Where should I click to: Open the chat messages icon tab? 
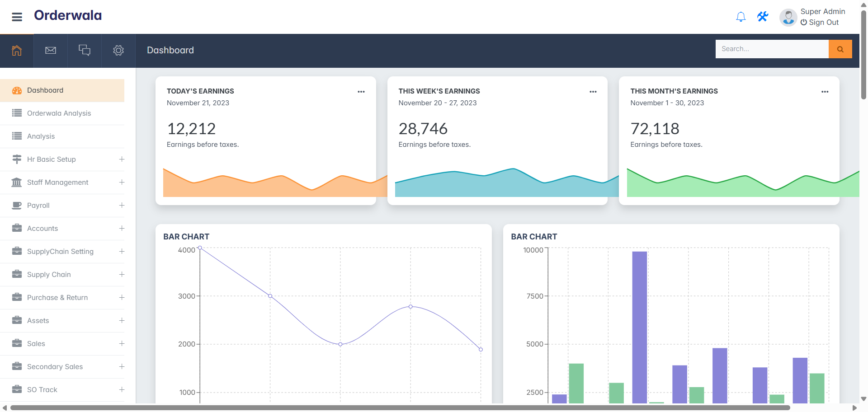(85, 51)
